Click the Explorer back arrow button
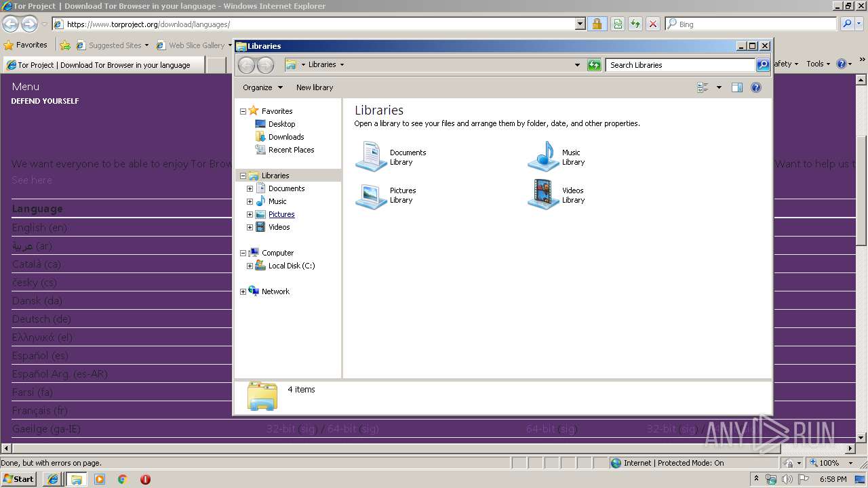Image resolution: width=868 pixels, height=488 pixels. [x=246, y=65]
